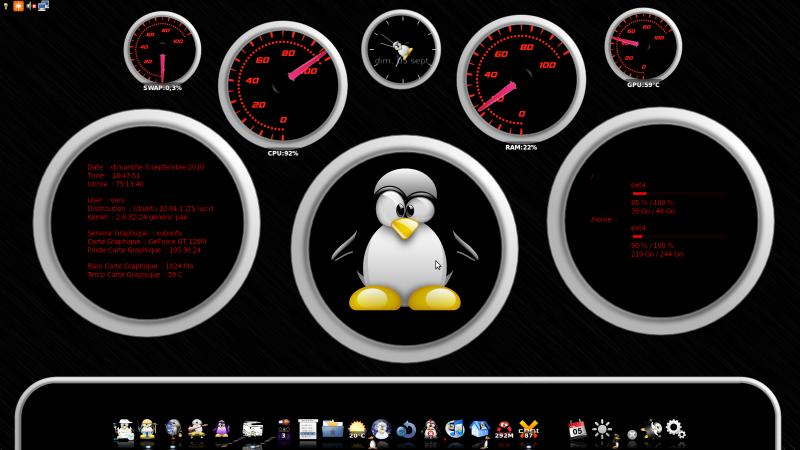Click the Tux penguin center widget
This screenshot has width=800, height=450.
tap(405, 249)
